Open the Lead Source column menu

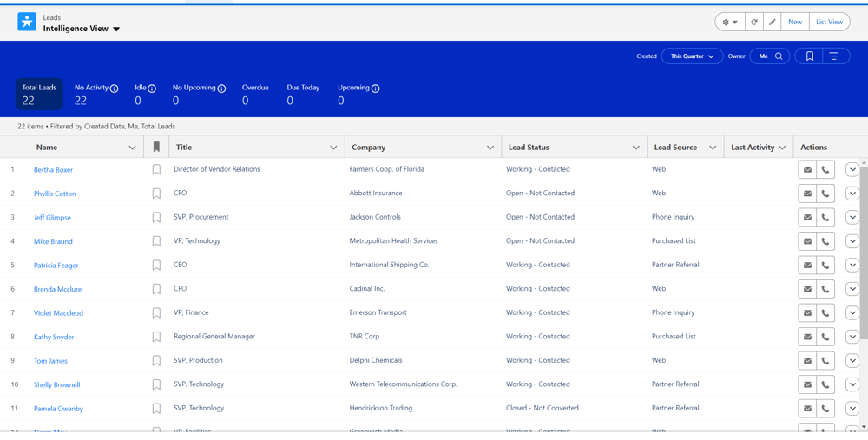pos(713,148)
